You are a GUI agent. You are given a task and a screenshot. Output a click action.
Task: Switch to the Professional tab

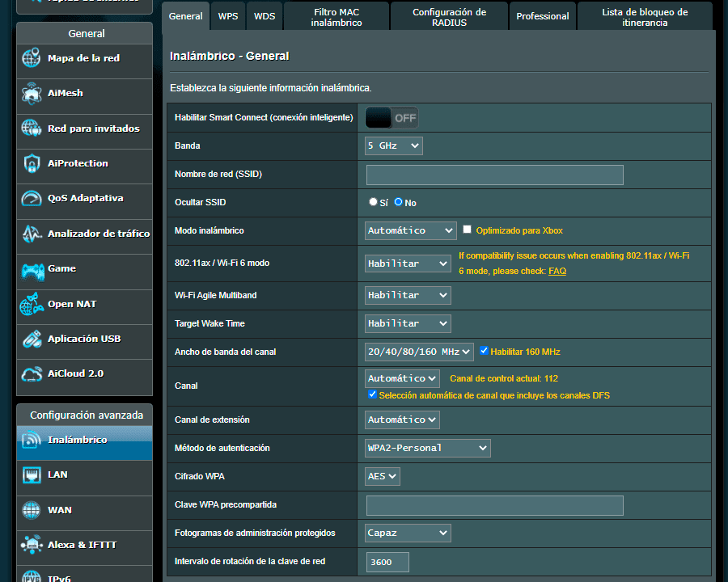[x=543, y=16]
